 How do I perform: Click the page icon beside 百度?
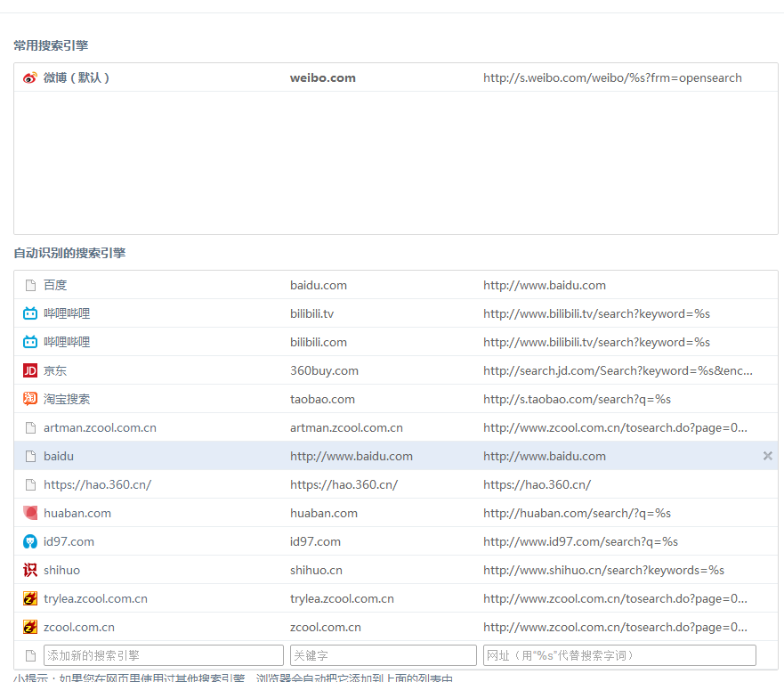pos(30,285)
